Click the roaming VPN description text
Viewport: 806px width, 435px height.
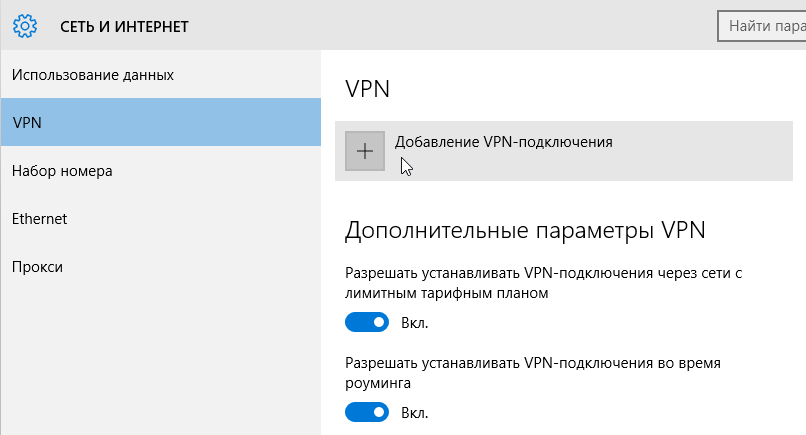click(533, 373)
